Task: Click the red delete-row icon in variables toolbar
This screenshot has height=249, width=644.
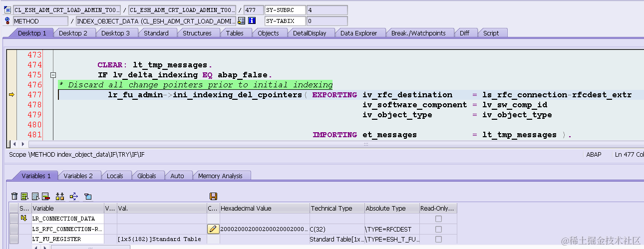Action: click(x=46, y=197)
